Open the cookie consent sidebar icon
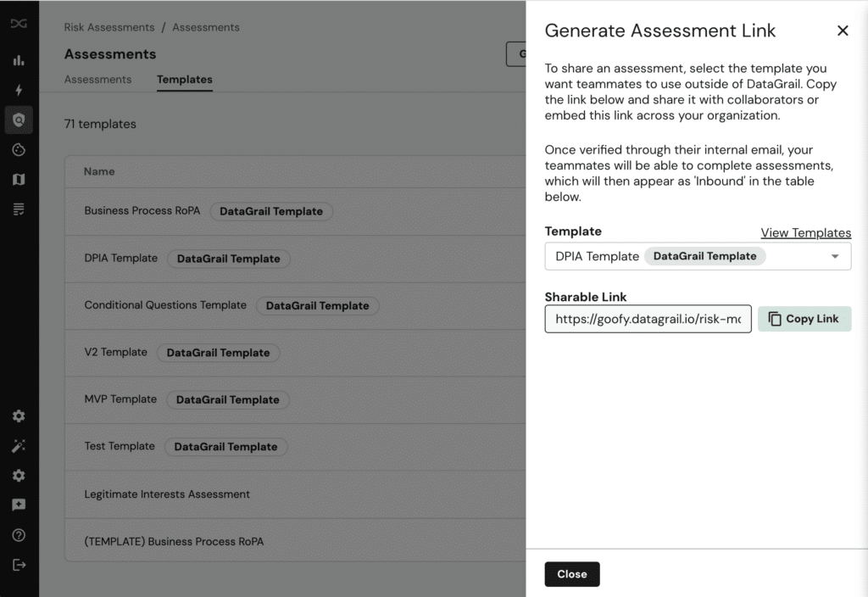 pyautogui.click(x=19, y=150)
